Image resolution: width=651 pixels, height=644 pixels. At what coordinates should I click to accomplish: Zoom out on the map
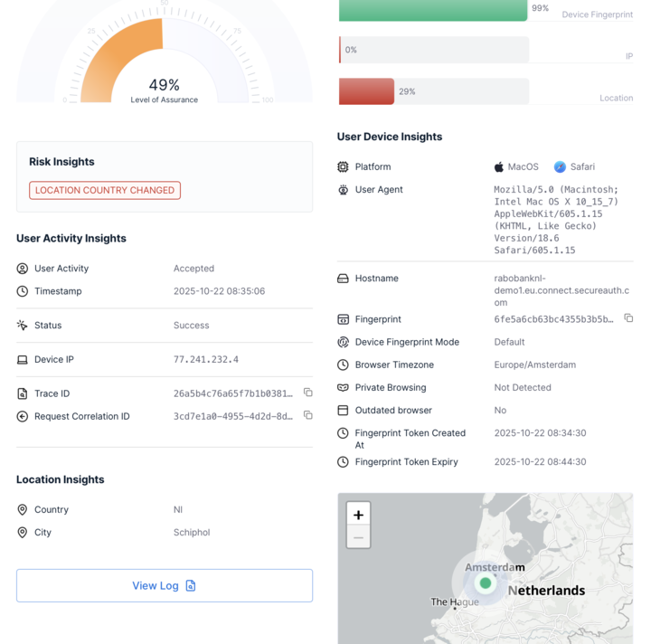pyautogui.click(x=358, y=537)
